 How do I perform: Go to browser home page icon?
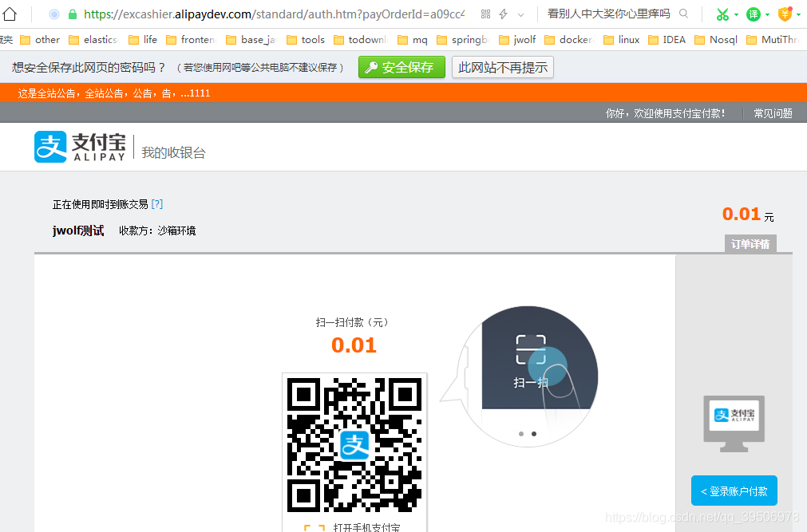[x=10, y=14]
